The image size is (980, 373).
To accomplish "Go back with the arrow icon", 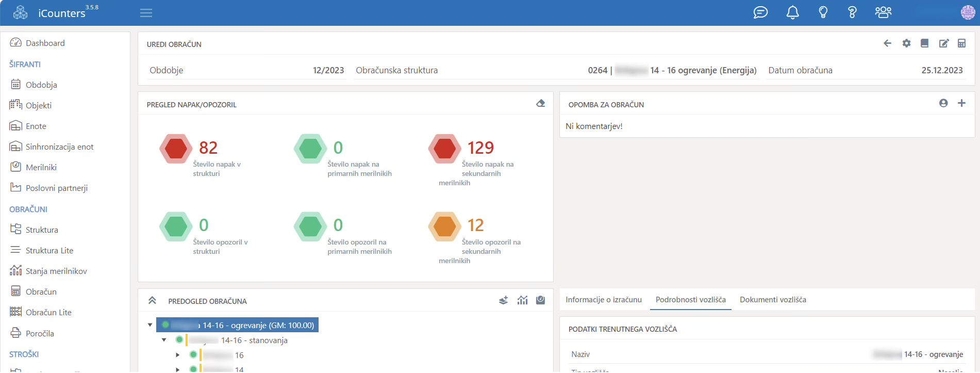I will 887,43.
